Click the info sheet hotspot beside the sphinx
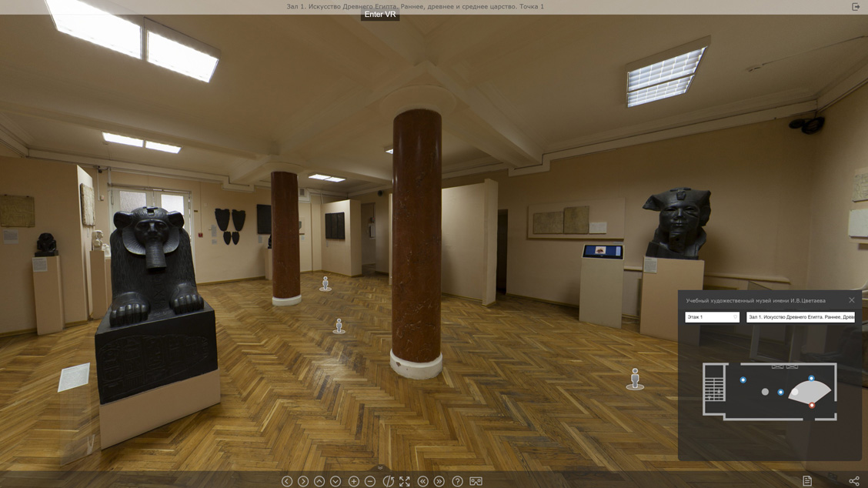This screenshot has width=868, height=488. (74, 377)
